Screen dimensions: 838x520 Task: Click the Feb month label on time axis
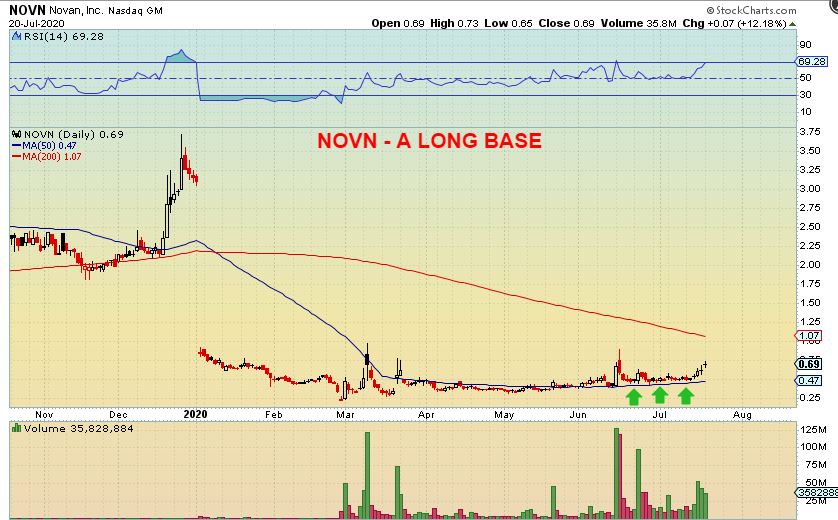pos(274,415)
